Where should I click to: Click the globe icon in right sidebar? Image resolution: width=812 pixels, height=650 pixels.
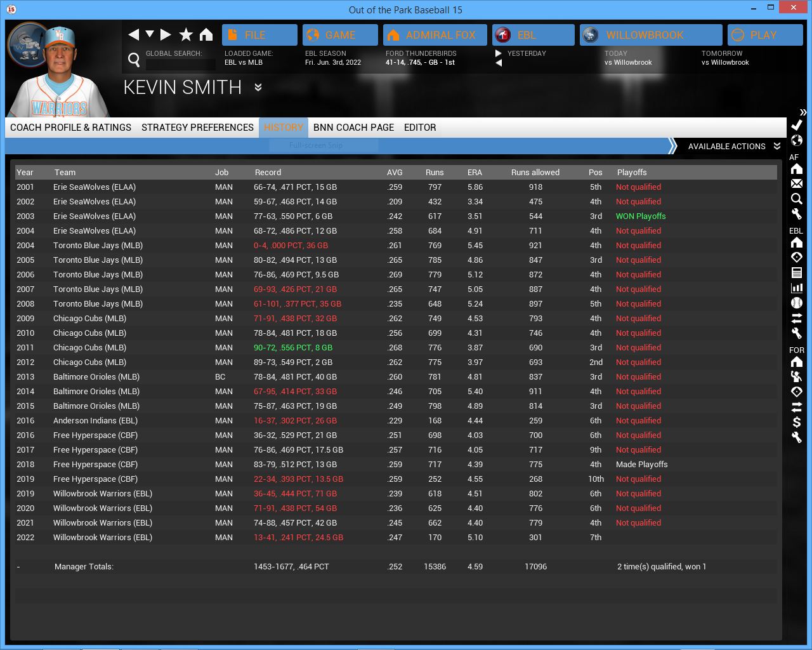click(797, 140)
